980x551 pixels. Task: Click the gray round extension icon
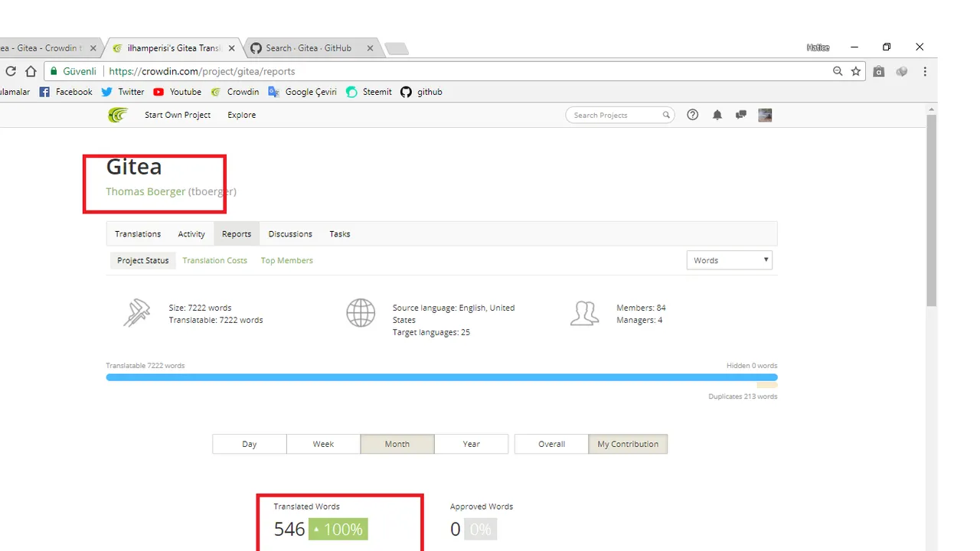(x=902, y=71)
